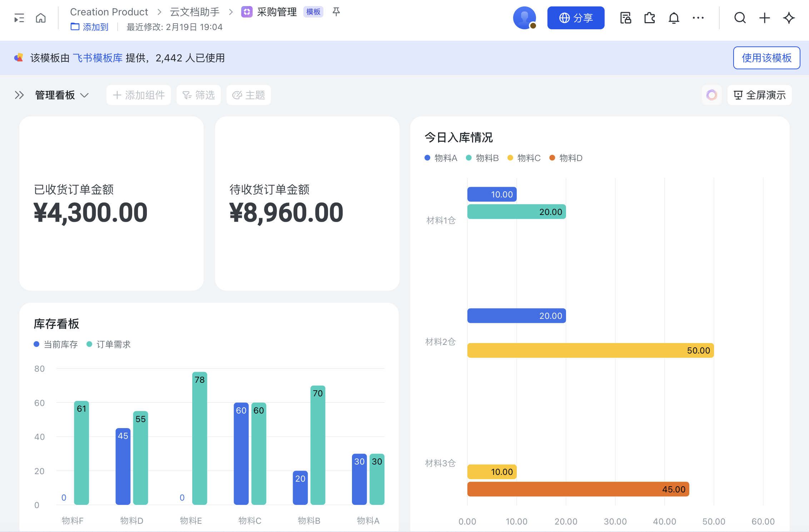Pin the document with pushpin icon
809x532 pixels.
coord(336,12)
